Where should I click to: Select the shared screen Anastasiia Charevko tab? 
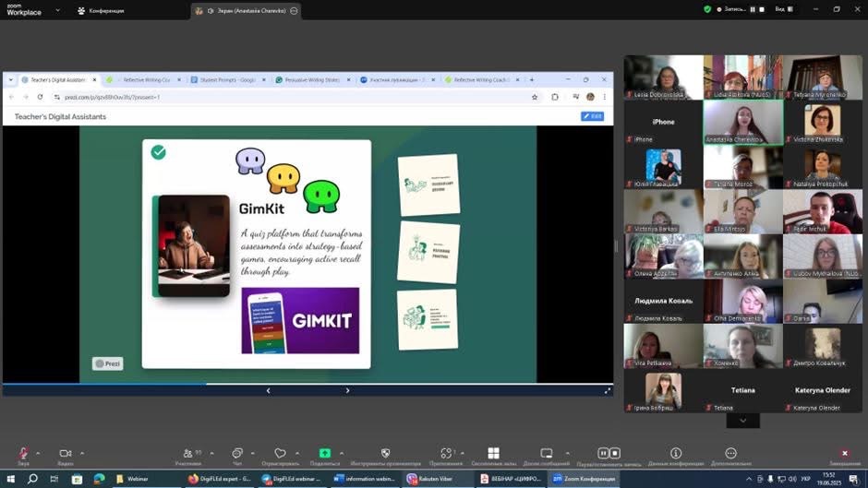(x=246, y=10)
